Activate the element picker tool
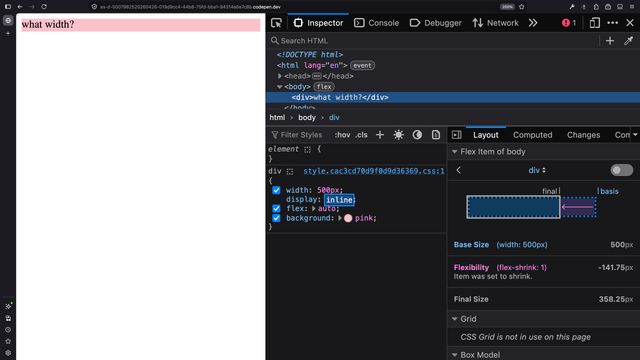 [276, 23]
